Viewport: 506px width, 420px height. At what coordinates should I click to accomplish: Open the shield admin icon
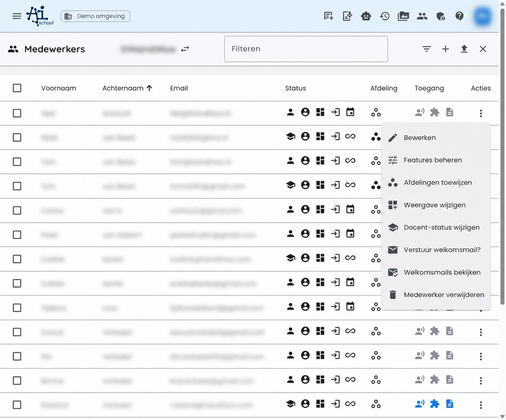441,16
